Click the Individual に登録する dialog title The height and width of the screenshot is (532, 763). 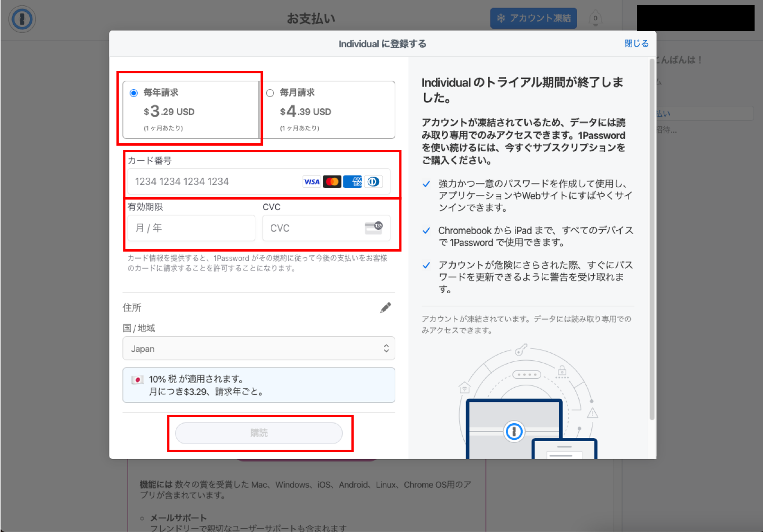click(382, 44)
